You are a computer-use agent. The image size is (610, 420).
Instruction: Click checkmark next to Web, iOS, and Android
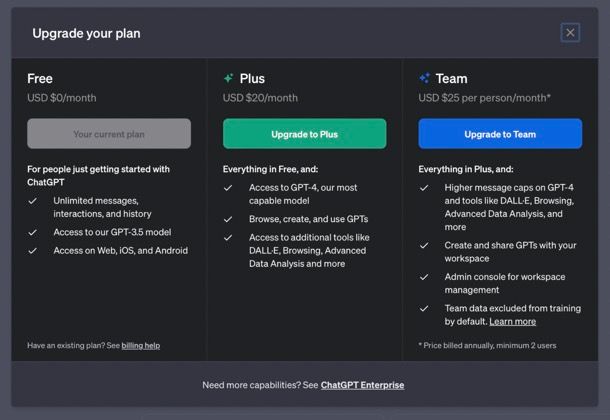[x=33, y=251]
